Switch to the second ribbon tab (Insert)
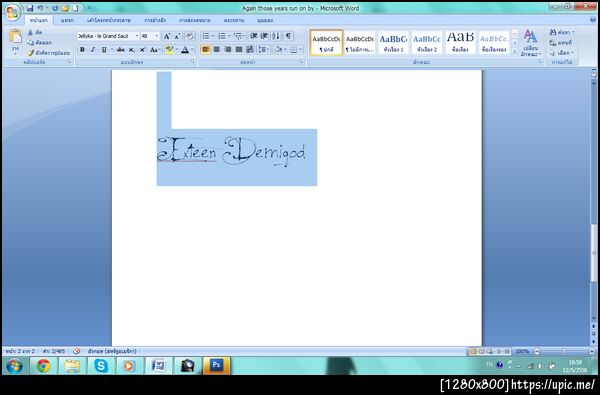Screen dimensions: 600x395 [67, 20]
